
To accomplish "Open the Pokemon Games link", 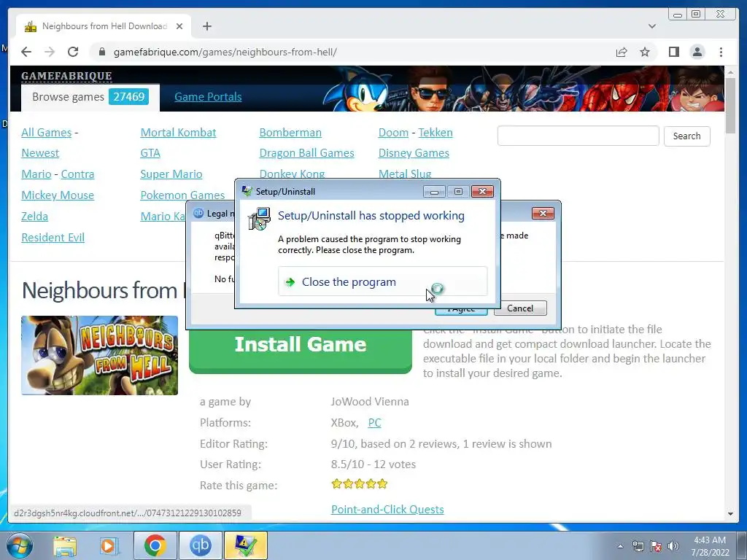I will click(182, 195).
